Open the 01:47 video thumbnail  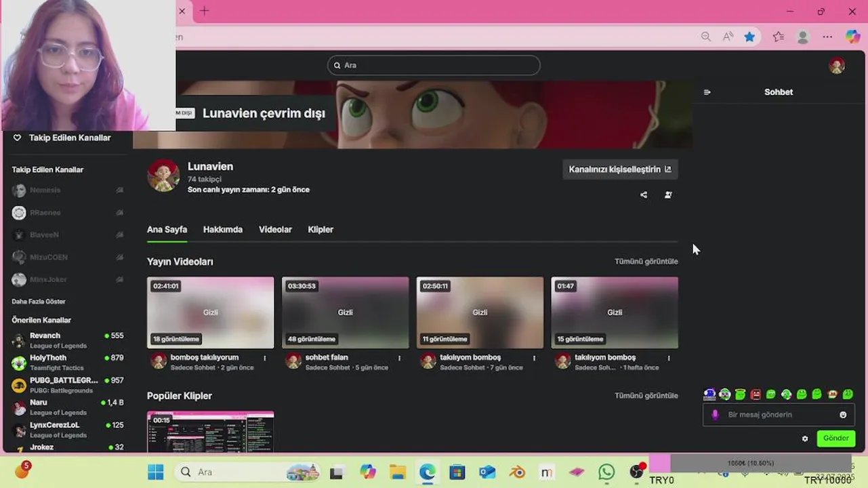coord(615,312)
